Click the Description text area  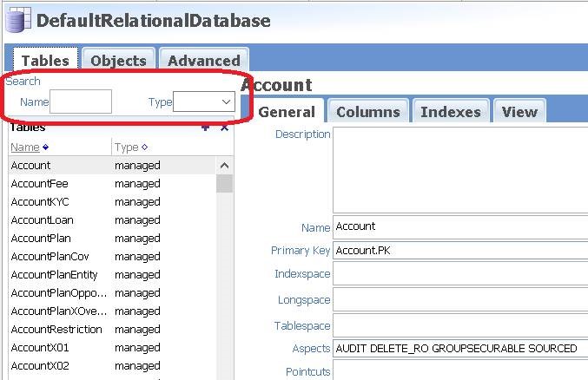coord(460,169)
